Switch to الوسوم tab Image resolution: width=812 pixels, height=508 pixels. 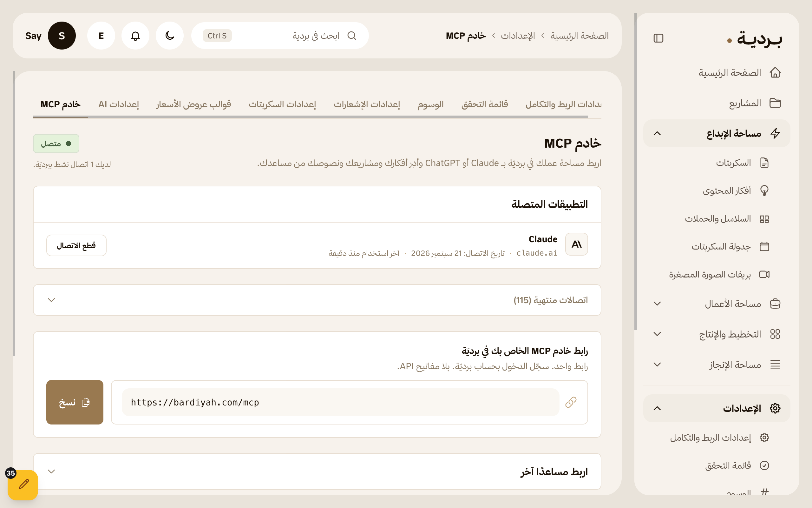pyautogui.click(x=430, y=104)
